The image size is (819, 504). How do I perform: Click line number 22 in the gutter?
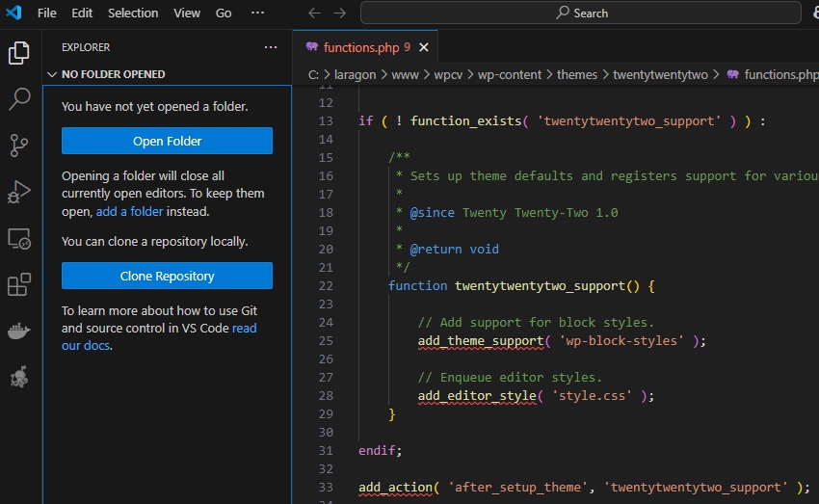point(326,285)
